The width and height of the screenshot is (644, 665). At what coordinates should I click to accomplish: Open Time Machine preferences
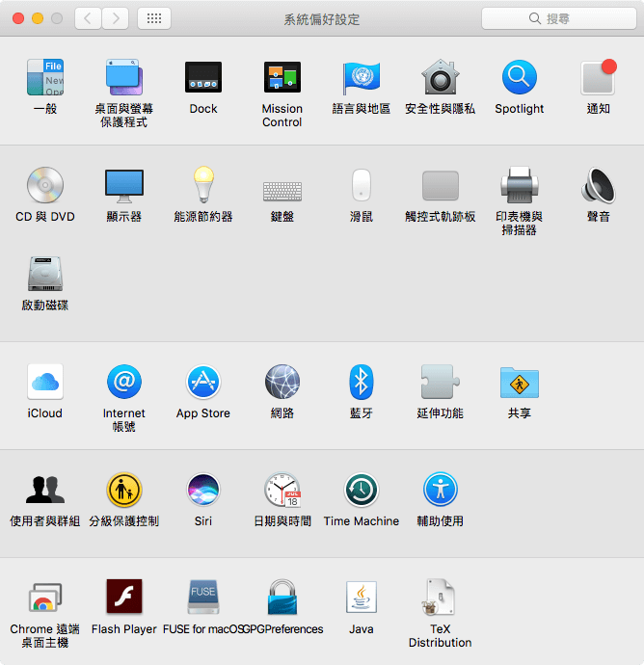[361, 490]
